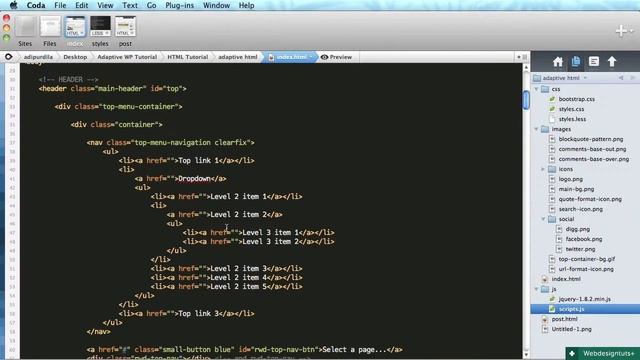Go to adipurdila in path bar
Image resolution: width=640 pixels, height=360 pixels.
click(x=38, y=57)
